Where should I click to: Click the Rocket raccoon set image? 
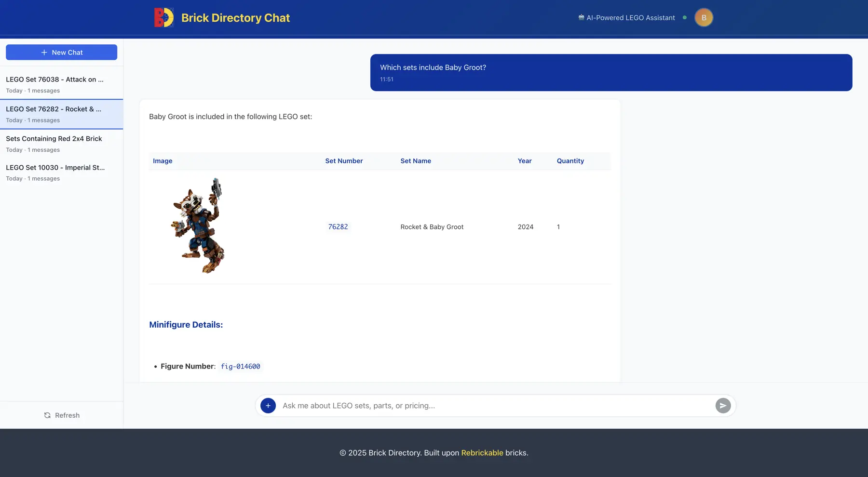point(198,225)
